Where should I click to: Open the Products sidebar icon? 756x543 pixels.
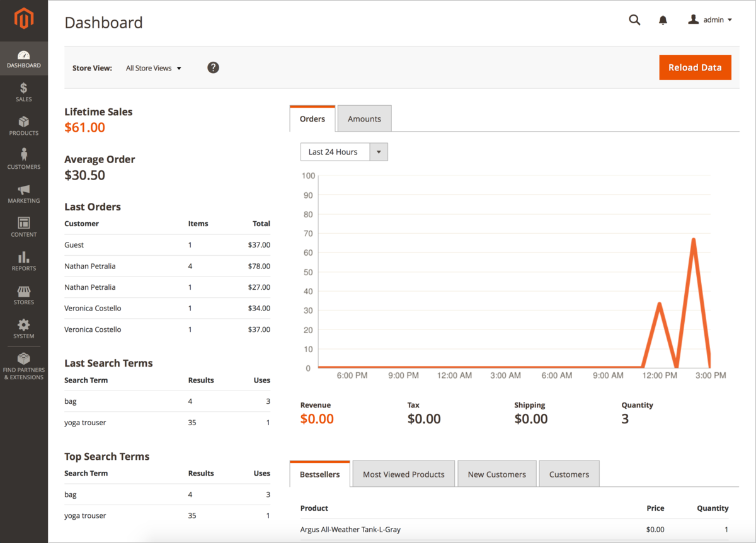(23, 123)
